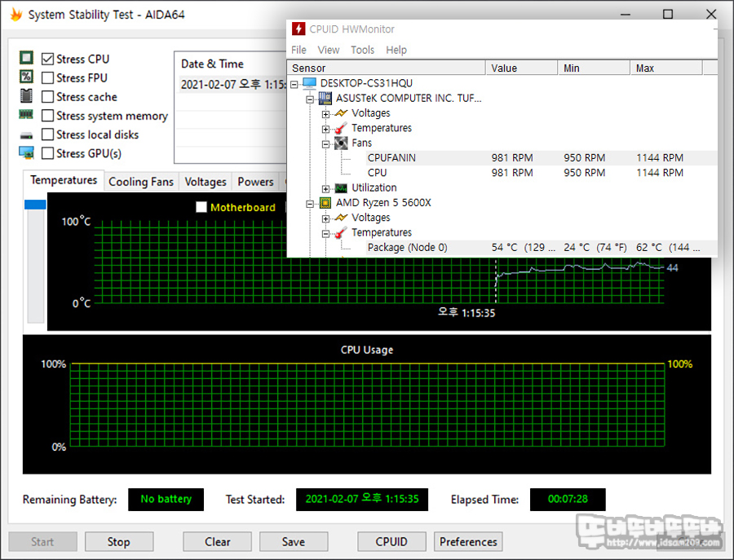Click the Sensor column header
Image resolution: width=734 pixels, height=560 pixels.
387,68
